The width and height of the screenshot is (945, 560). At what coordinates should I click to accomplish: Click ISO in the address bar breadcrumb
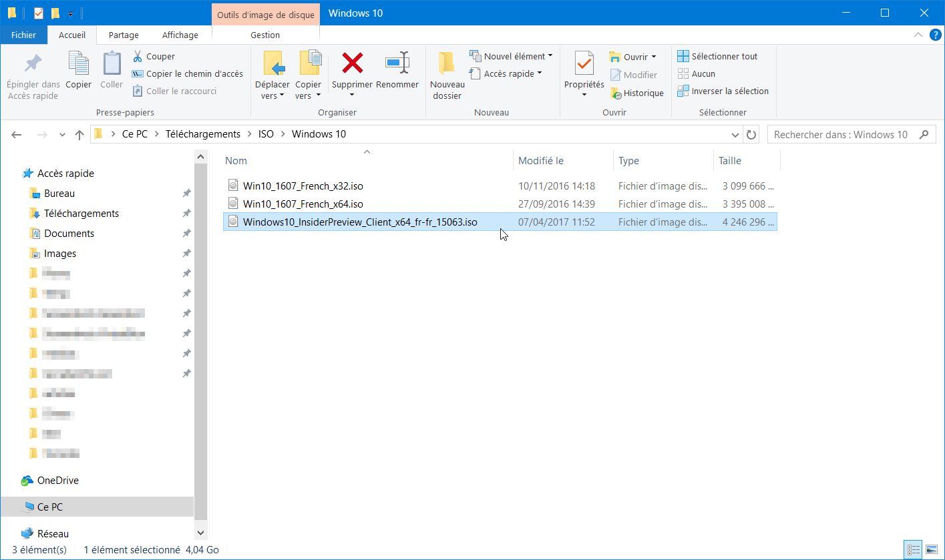(266, 134)
